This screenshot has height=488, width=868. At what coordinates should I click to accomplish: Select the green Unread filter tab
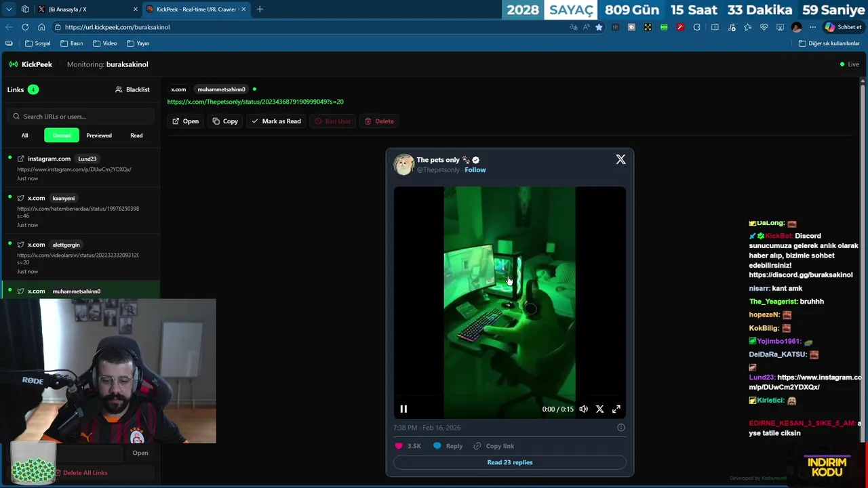(x=62, y=136)
